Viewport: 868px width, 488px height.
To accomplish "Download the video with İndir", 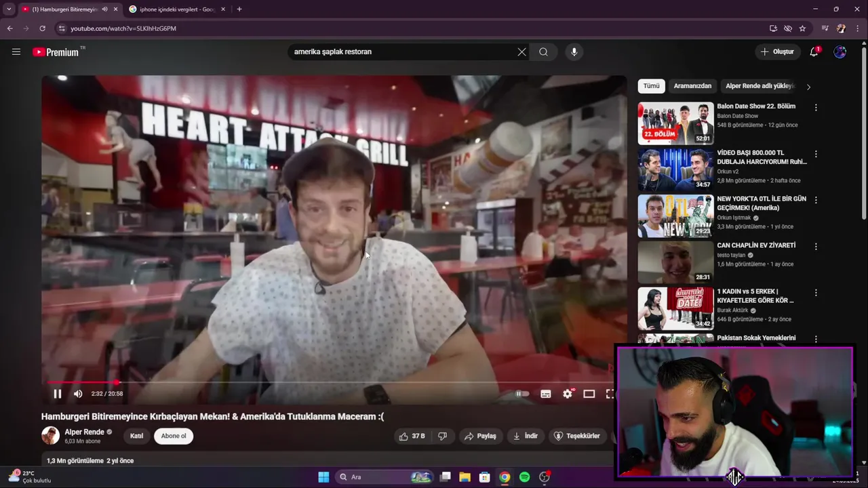I will click(526, 436).
